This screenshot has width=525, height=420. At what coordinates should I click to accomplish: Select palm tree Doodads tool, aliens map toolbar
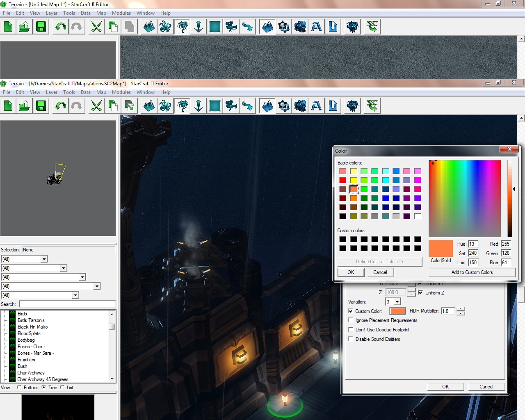click(x=182, y=106)
